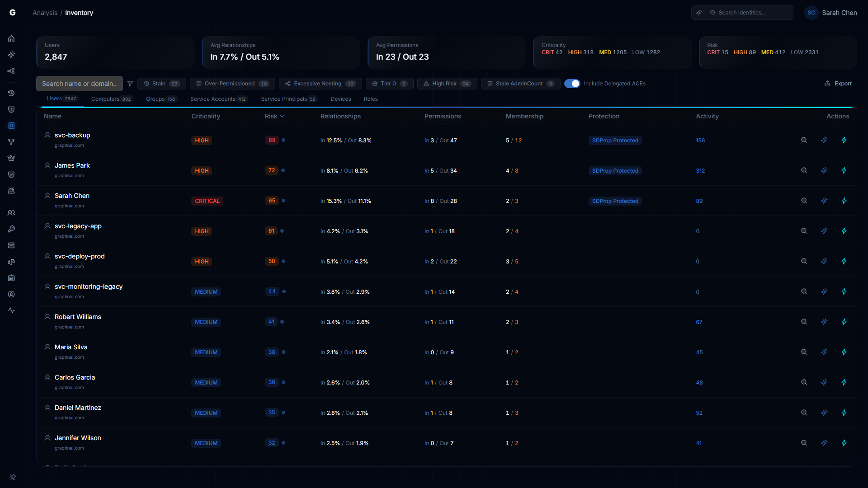Click sparkle AI action for Sarah Chen row
This screenshot has width=868, height=488.
coord(824,201)
